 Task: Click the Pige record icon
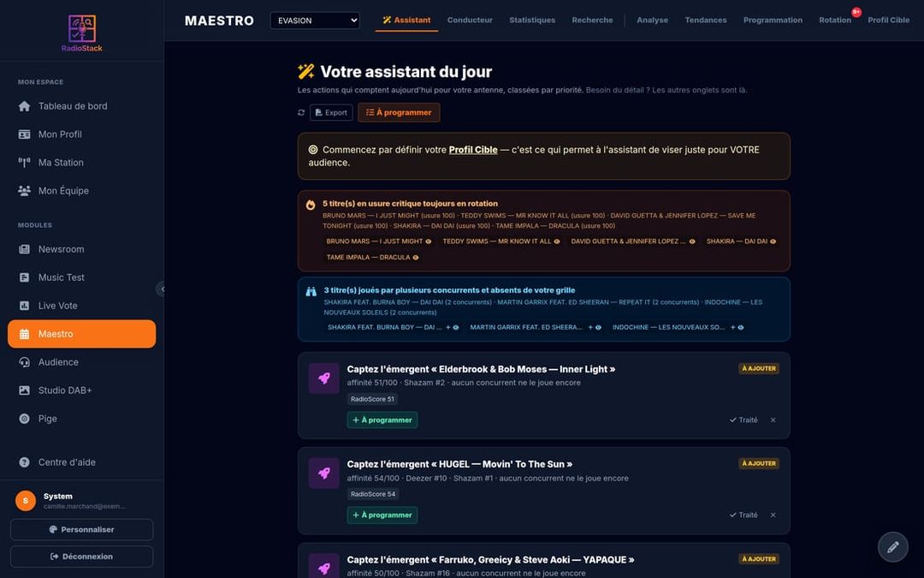tap(24, 420)
